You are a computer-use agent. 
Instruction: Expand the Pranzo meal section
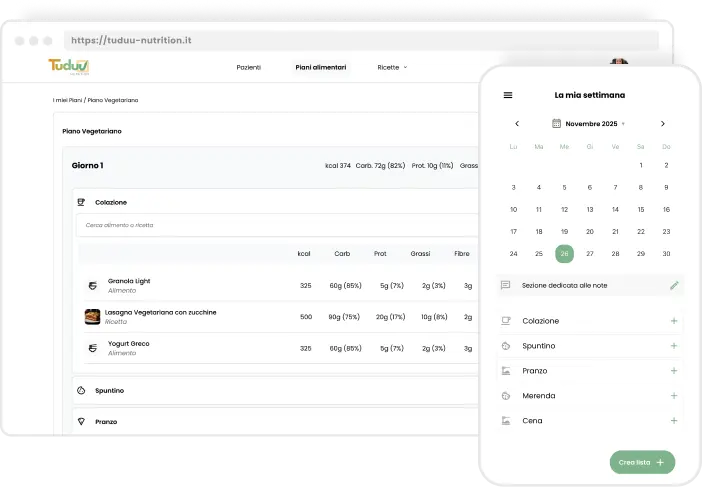point(106,422)
